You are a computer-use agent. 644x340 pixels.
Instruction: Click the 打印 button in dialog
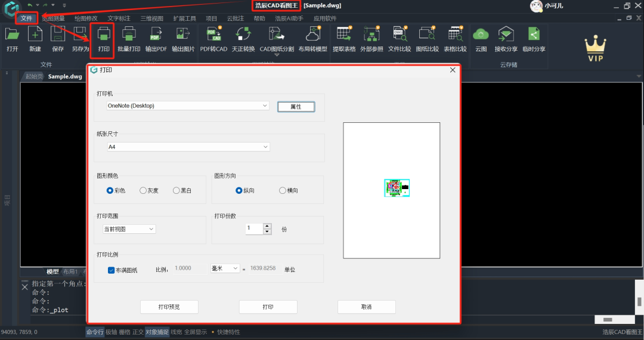[268, 307]
